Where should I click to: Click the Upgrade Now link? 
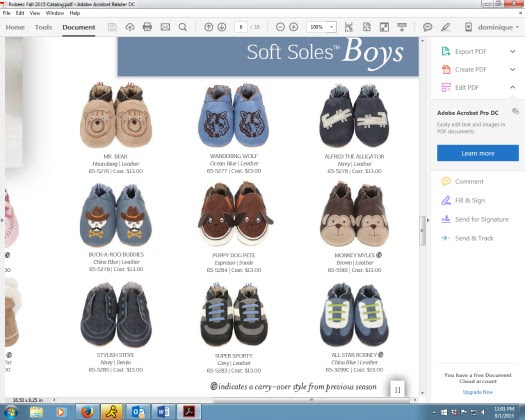click(x=478, y=392)
